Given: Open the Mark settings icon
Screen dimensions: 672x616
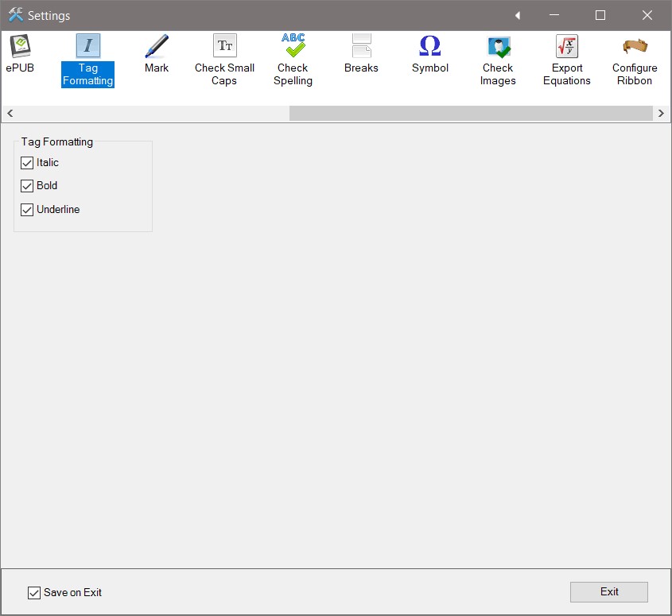Looking at the screenshot, I should 157,54.
